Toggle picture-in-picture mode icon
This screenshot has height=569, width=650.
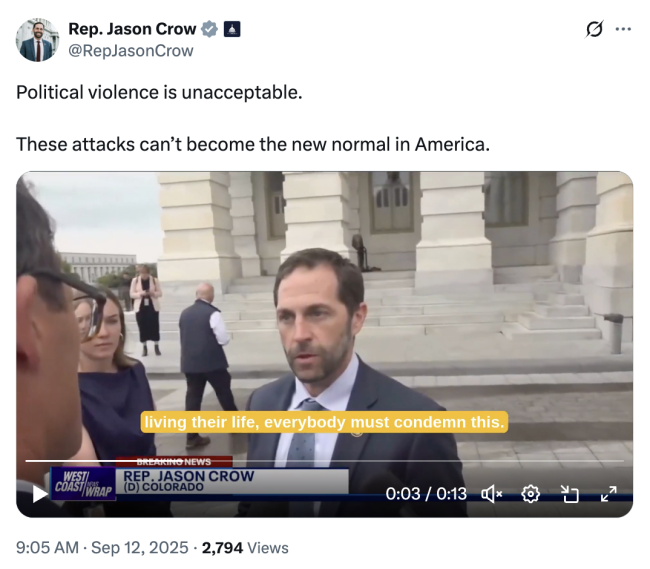[x=570, y=494]
